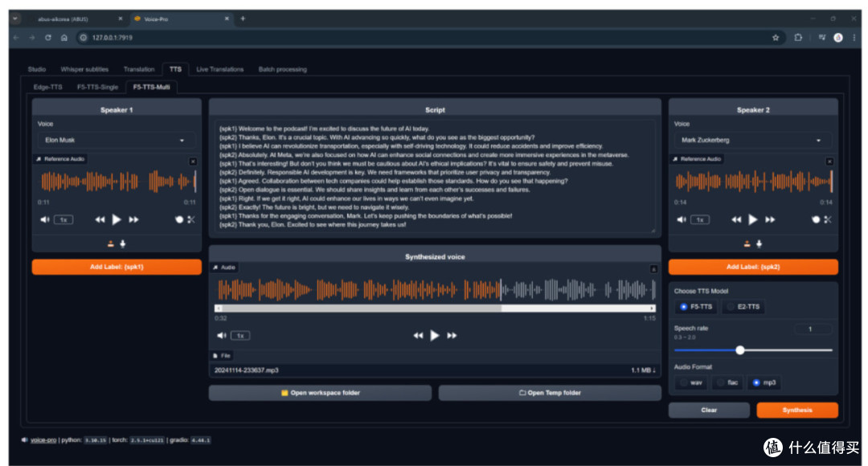
Task: Change synthesized voice playback speed
Action: 240,335
